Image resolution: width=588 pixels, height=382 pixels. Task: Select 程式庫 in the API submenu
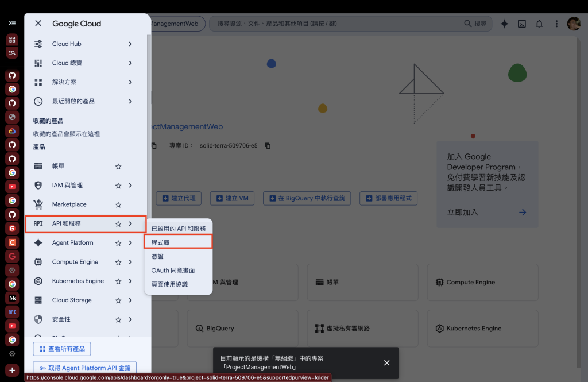coord(179,242)
